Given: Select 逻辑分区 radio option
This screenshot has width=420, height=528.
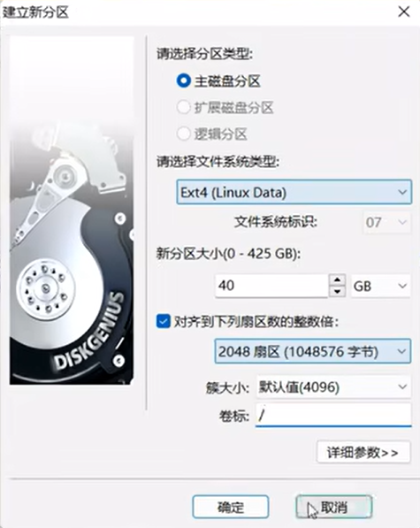Looking at the screenshot, I should 184,134.
